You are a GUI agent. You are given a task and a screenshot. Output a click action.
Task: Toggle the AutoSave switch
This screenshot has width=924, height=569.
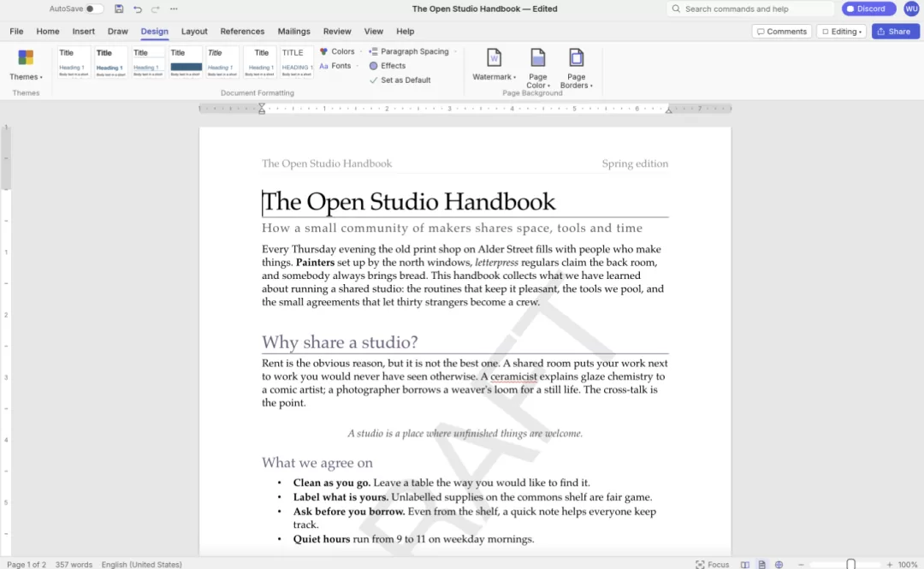coord(94,9)
